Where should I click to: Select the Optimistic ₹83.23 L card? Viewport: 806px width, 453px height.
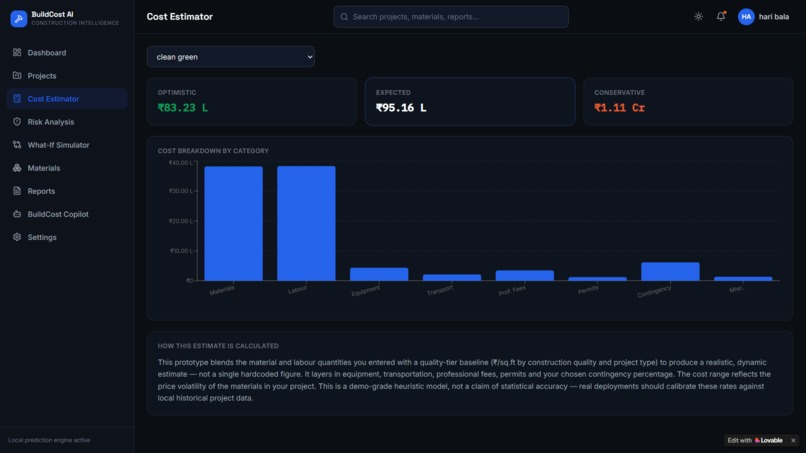point(252,101)
